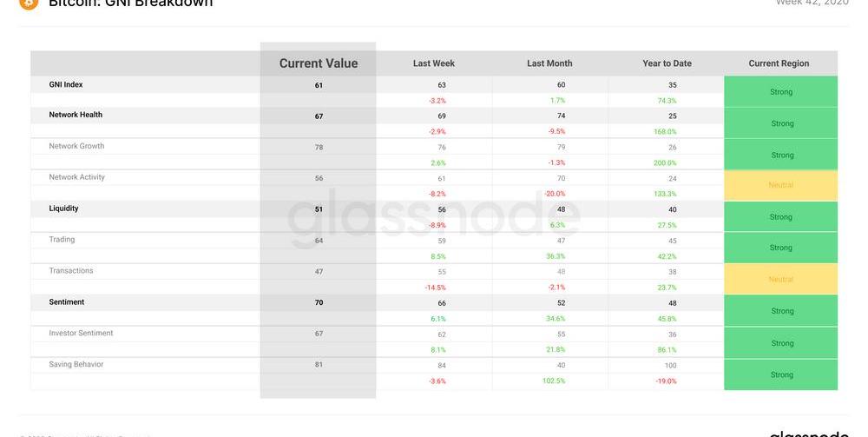The width and height of the screenshot is (868, 437).
Task: Select the GNI Index row label
Action: pos(66,84)
